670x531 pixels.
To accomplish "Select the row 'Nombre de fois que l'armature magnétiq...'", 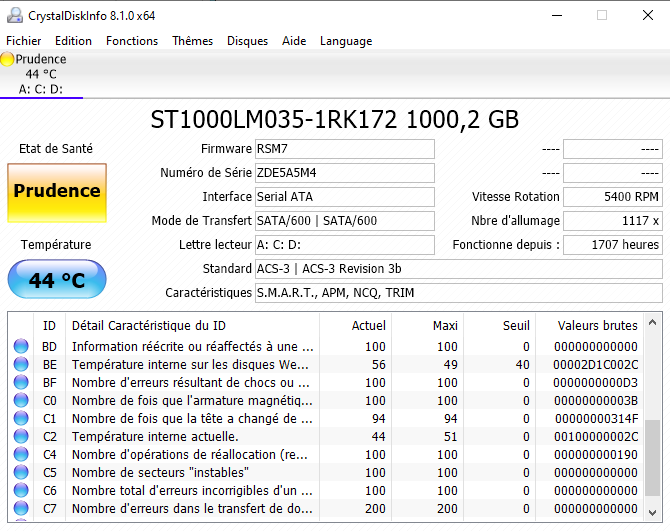I will coord(326,400).
